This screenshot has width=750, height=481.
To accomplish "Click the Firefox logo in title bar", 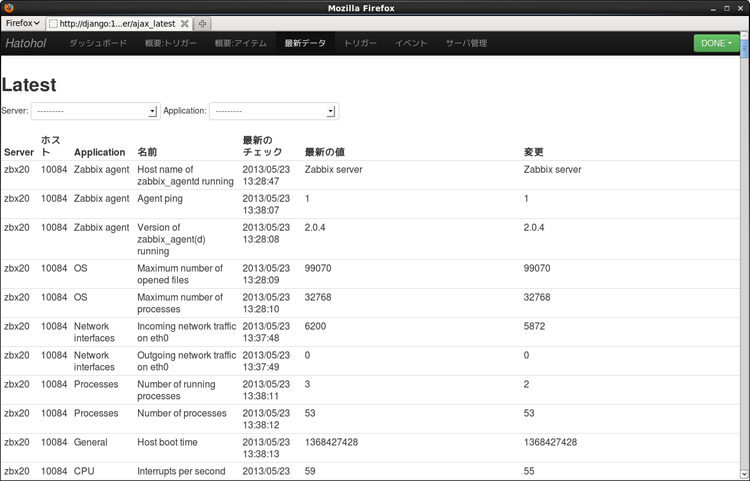I will click(x=9, y=8).
